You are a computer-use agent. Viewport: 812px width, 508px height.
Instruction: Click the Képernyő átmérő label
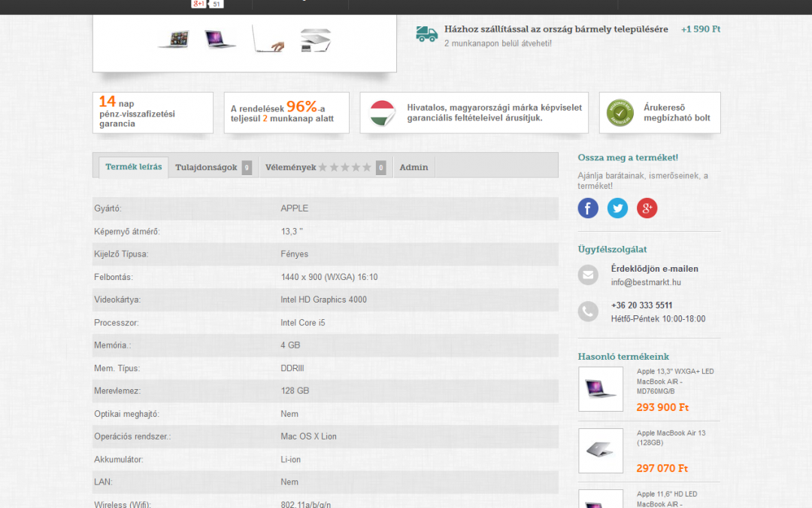127,231
